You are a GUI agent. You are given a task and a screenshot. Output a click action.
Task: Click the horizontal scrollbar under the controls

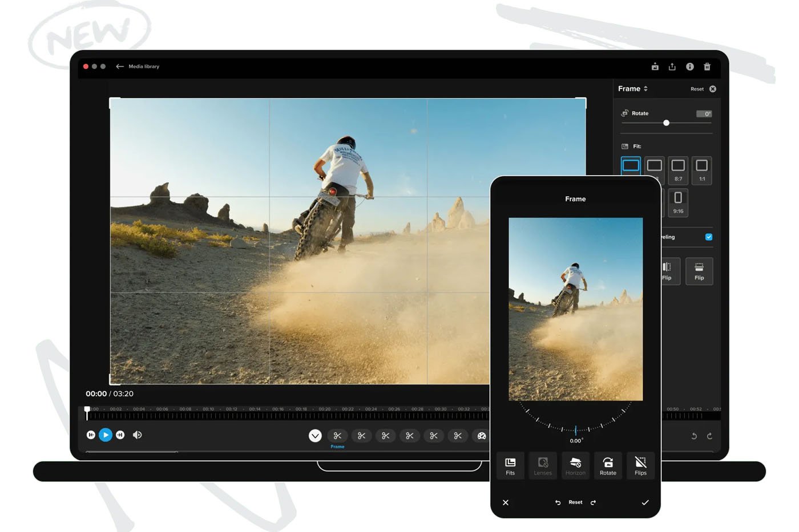click(132, 452)
